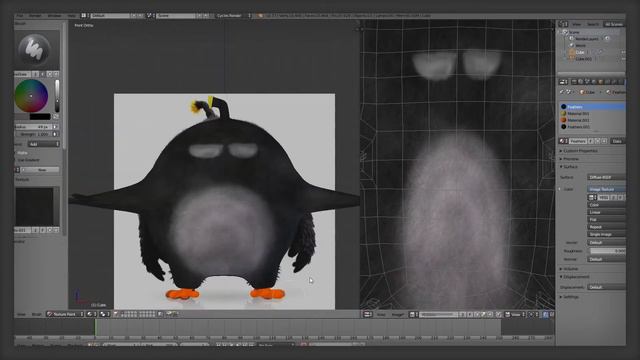Select the Feathers material slot

[593, 107]
